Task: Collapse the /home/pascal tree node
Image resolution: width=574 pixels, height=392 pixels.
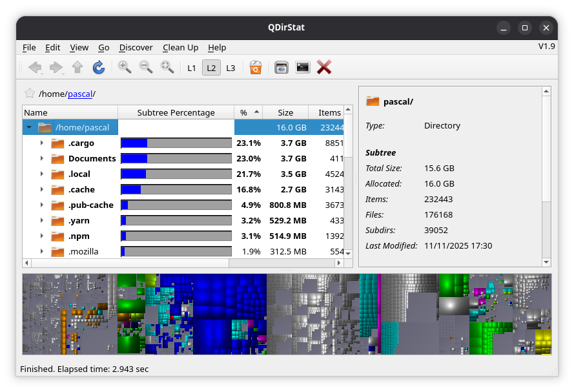Action: click(29, 128)
